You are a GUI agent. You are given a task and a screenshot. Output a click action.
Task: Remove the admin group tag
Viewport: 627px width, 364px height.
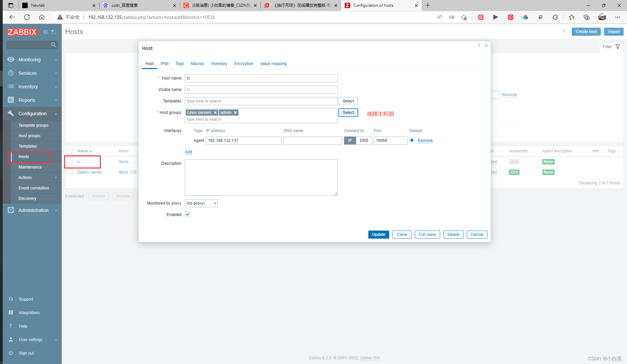coord(235,113)
